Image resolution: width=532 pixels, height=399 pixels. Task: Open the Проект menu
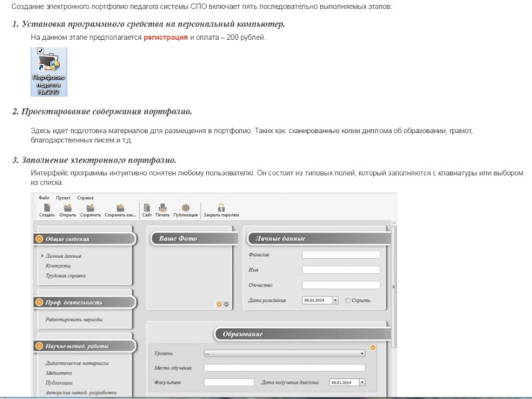[63, 198]
